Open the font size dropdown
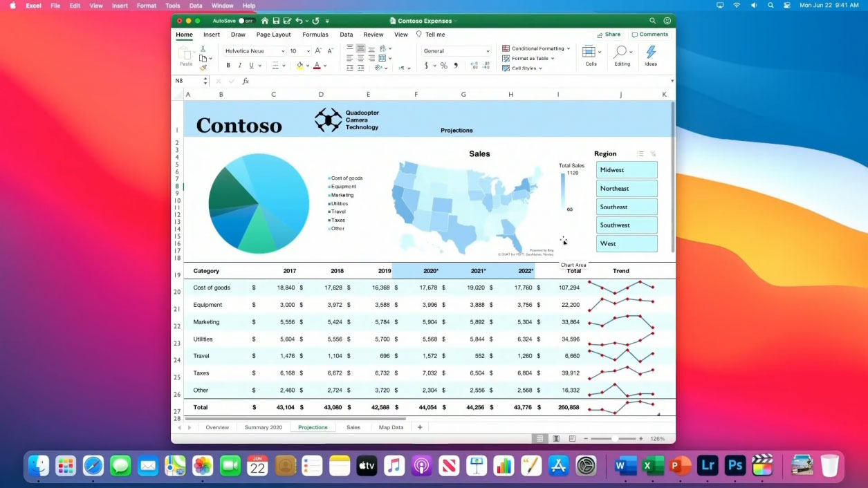 tap(308, 51)
